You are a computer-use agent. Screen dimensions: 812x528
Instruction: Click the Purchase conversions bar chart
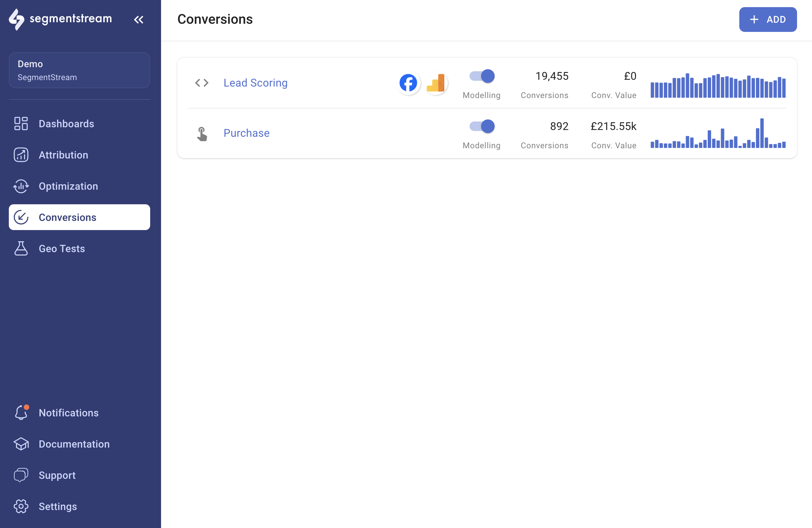(718, 136)
